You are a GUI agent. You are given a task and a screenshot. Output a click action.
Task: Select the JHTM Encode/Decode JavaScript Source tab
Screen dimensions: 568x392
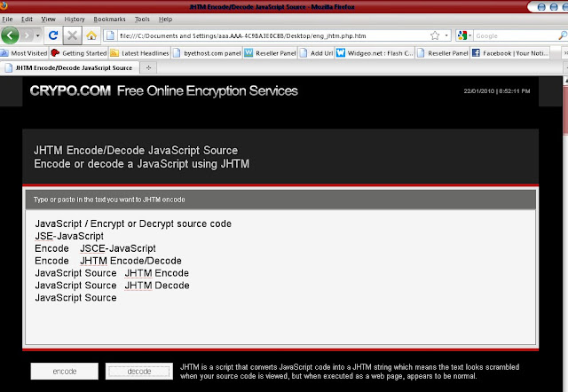click(x=69, y=67)
